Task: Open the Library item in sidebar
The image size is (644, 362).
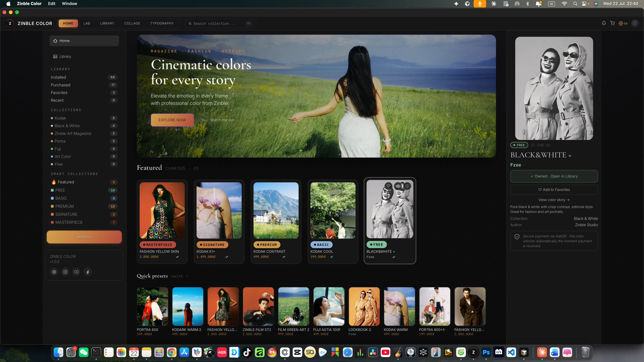Action: 84,56
